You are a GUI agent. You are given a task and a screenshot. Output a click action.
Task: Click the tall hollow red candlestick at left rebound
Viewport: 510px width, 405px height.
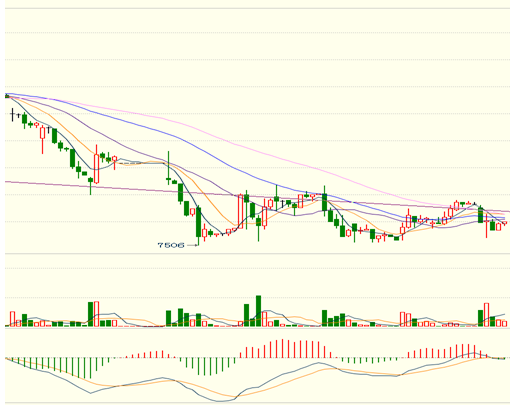97,168
